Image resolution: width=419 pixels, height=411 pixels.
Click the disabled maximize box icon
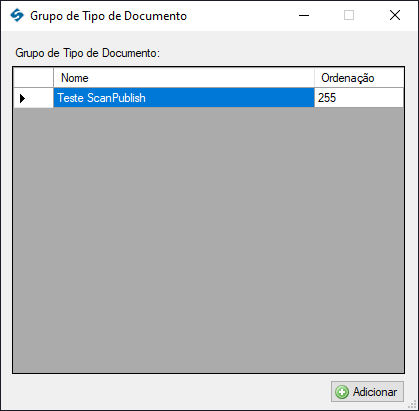coord(349,15)
